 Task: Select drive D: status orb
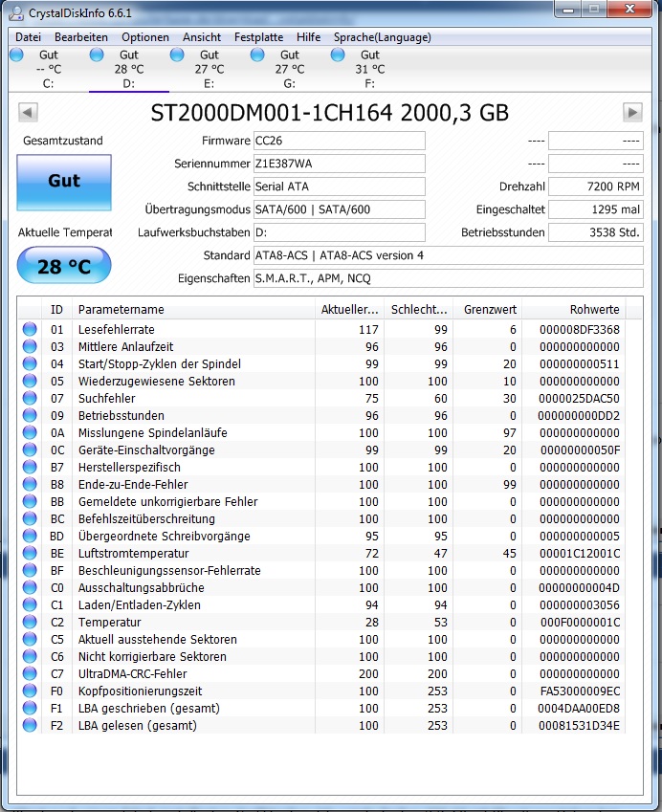(97, 55)
